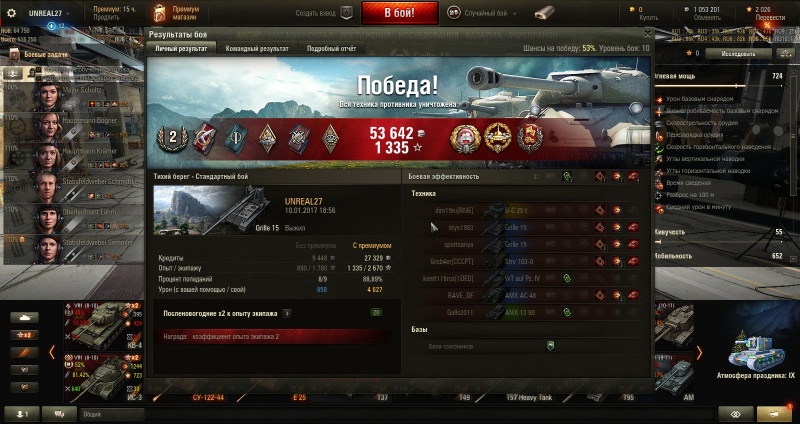Click the Исследовать research button
The height and width of the screenshot is (424, 800).
738,53
